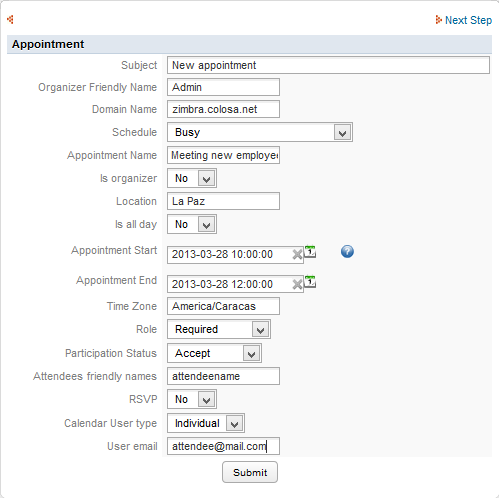Click into the Subject text field
Image resolution: width=499 pixels, height=498 pixels.
point(328,65)
